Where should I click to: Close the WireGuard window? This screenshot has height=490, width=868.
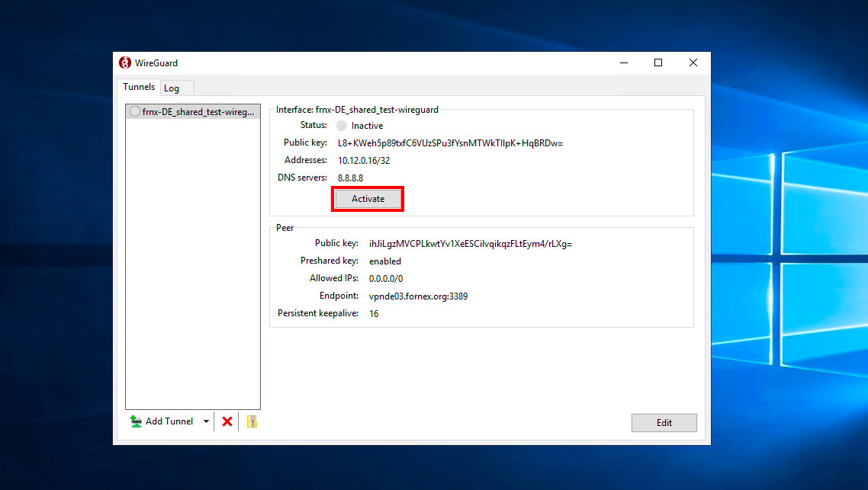[693, 62]
